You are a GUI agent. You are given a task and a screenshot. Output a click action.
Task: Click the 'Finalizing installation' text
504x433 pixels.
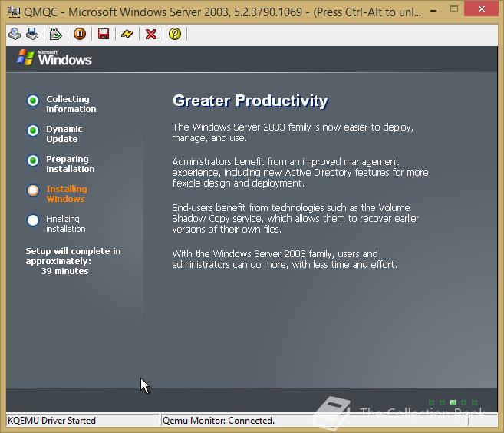click(65, 224)
